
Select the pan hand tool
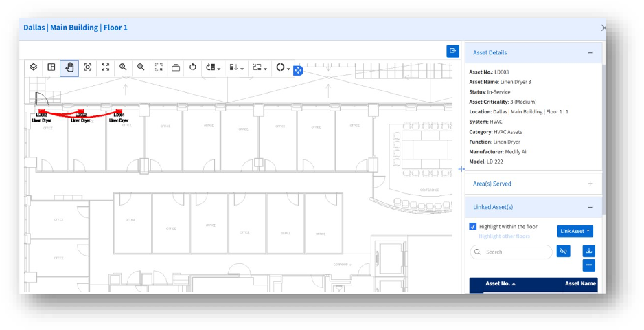69,67
